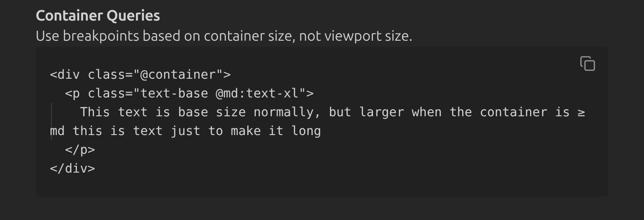Click the closing </p> tag
644x220 pixels.
click(80, 150)
